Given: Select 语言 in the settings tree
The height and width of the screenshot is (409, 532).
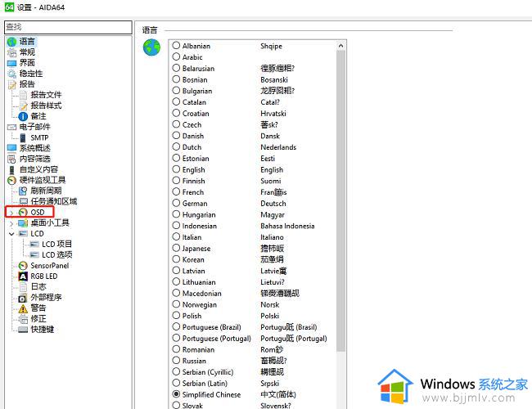Looking at the screenshot, I should point(27,42).
